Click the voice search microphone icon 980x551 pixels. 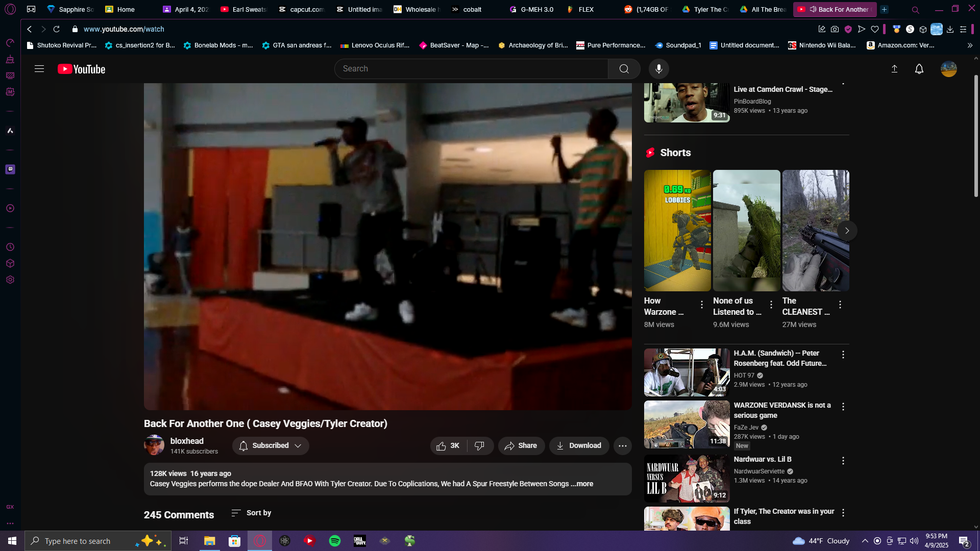[x=658, y=69]
